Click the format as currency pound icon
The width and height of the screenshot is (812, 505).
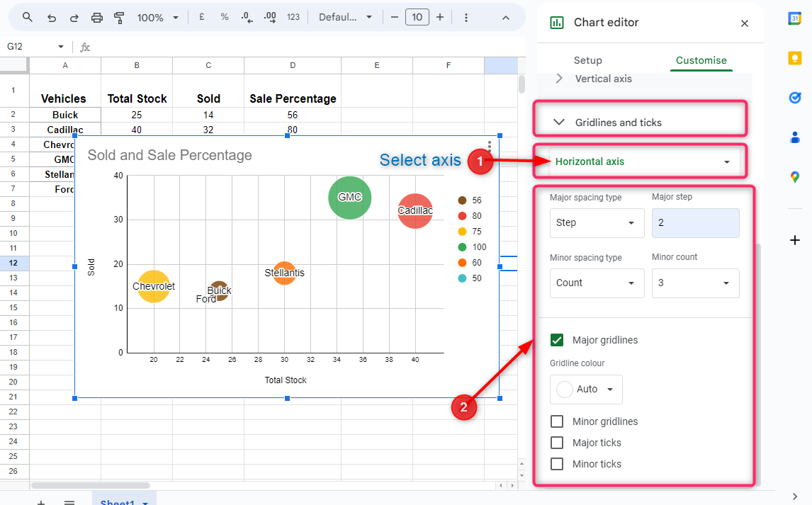(202, 17)
